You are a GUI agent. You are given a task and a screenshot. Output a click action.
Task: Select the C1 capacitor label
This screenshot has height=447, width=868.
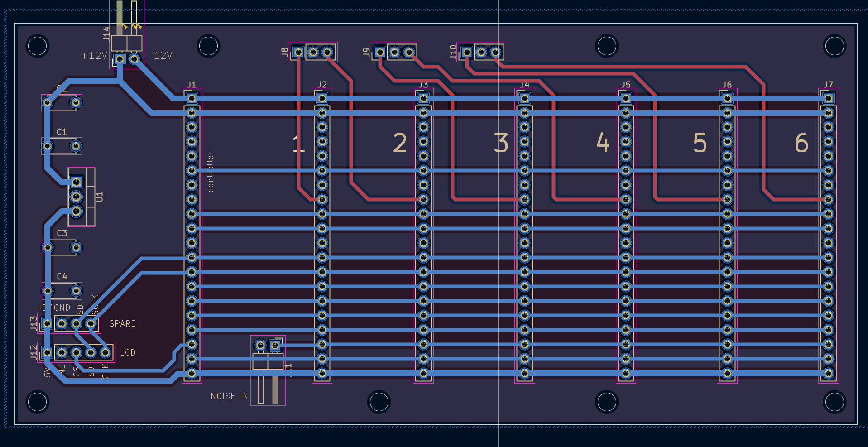[62, 132]
